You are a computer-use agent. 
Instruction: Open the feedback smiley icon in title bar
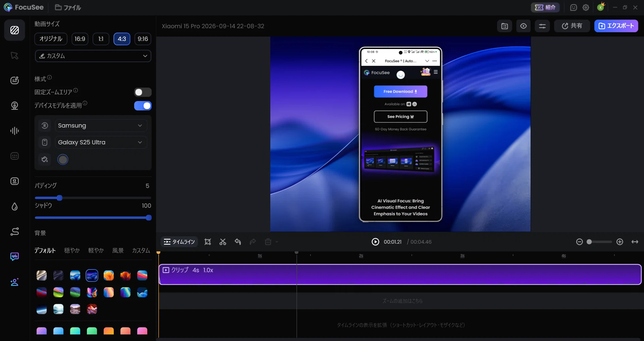point(574,7)
